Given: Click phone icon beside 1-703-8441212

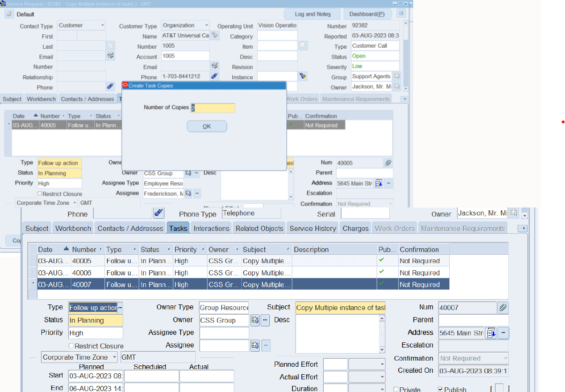Looking at the screenshot, I should tap(215, 76).
